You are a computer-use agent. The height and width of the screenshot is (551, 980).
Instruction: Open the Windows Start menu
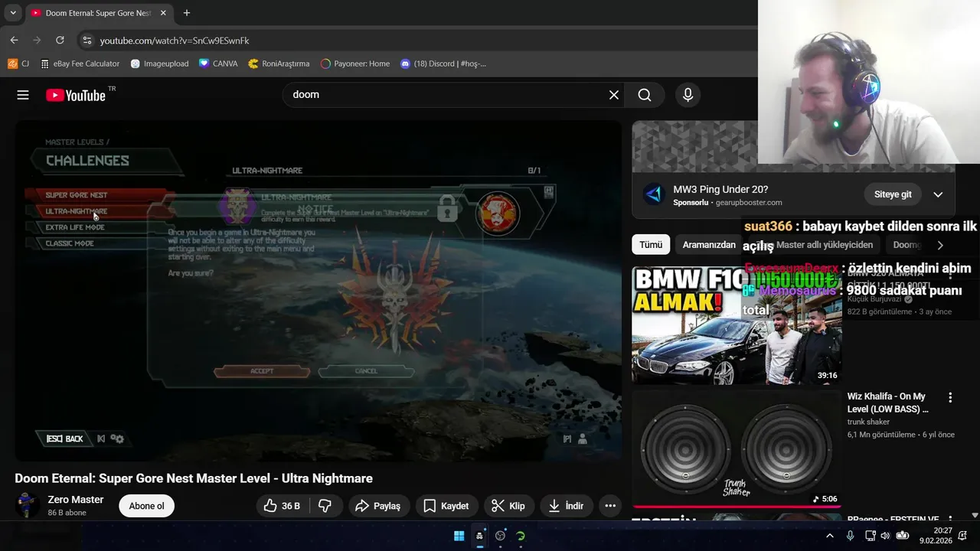click(x=459, y=536)
